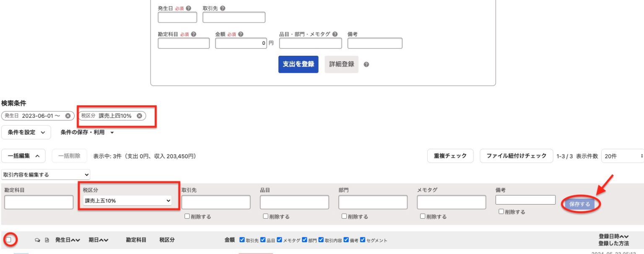Open the 条件の保存・利用 menu

click(x=87, y=132)
